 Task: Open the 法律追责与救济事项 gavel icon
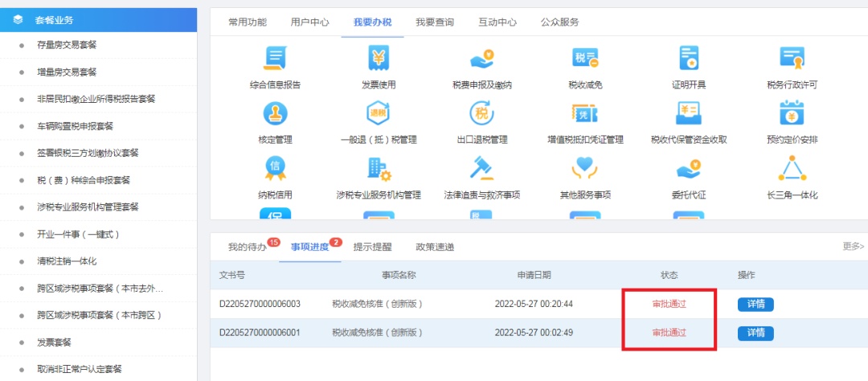(482, 169)
